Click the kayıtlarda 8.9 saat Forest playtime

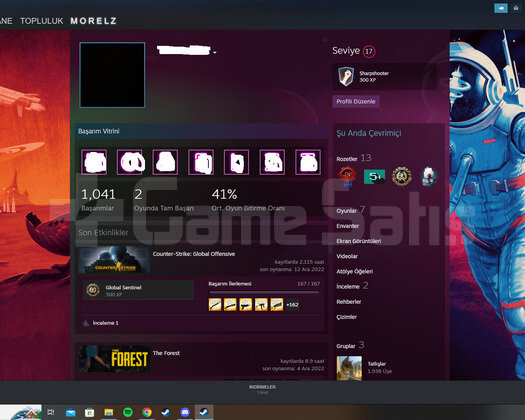[302, 361]
